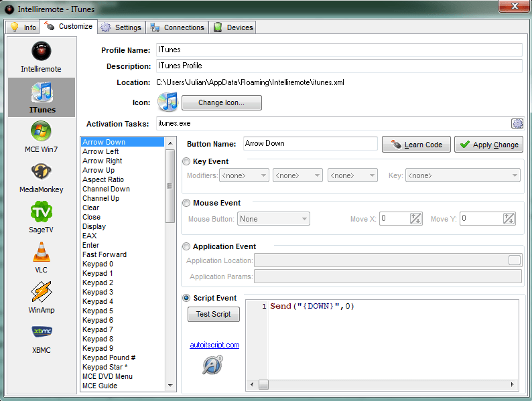Select the Intelliremote profile icon
This screenshot has height=401, width=532.
tap(41, 52)
